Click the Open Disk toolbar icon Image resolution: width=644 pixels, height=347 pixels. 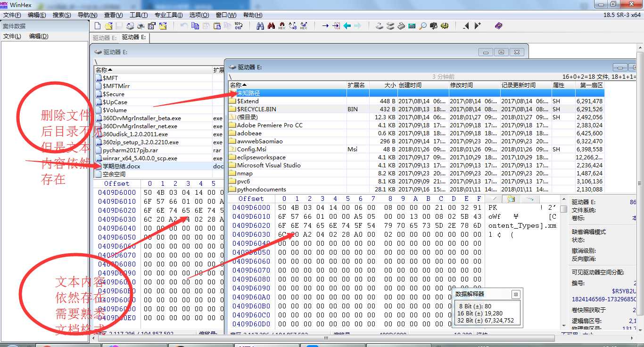tap(380, 26)
